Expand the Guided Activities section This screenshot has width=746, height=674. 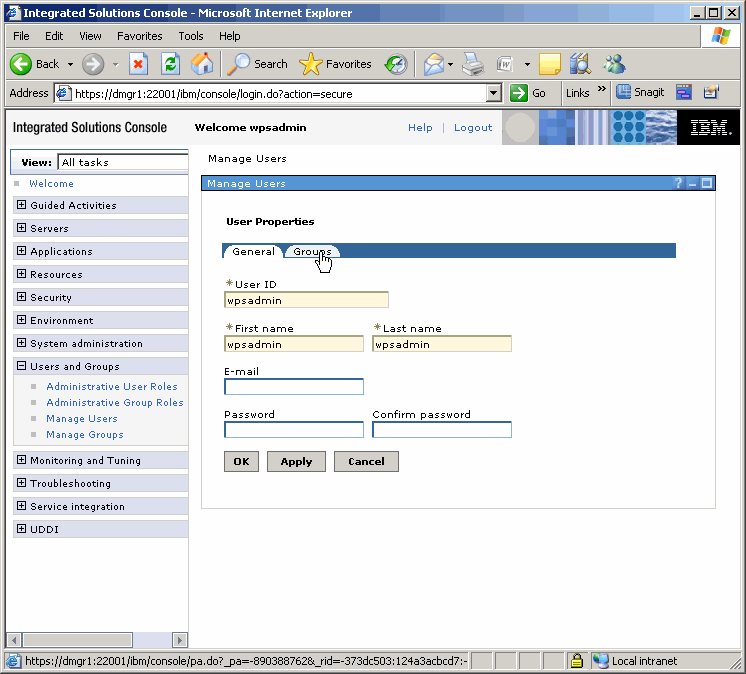(x=21, y=205)
